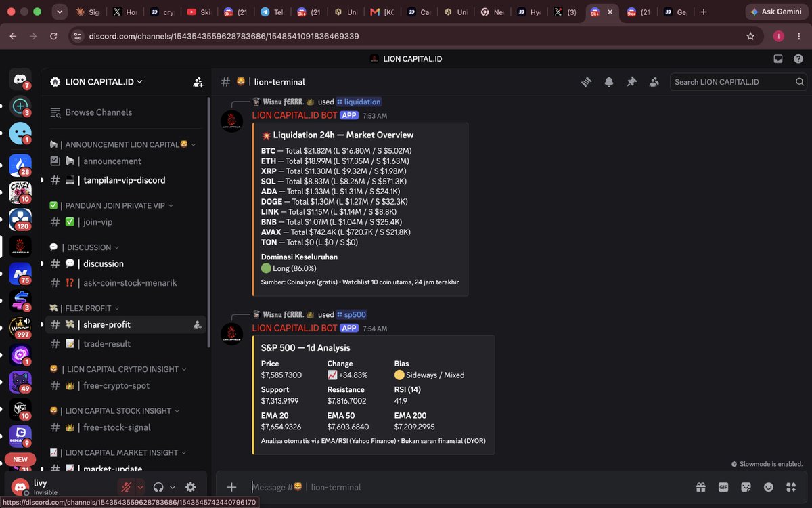This screenshot has height=508, width=812.
Task: Toggle headphones deafen button
Action: click(x=159, y=487)
